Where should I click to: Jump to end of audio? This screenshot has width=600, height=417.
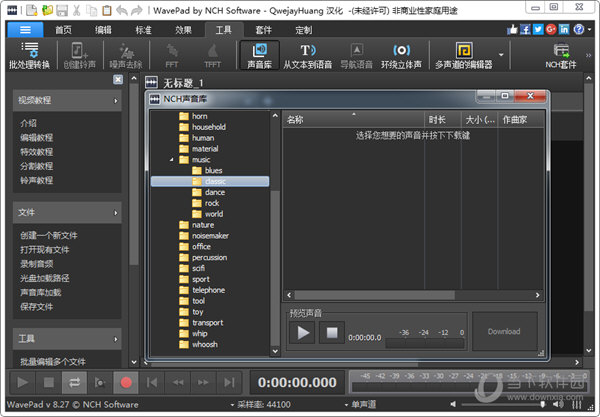click(229, 382)
